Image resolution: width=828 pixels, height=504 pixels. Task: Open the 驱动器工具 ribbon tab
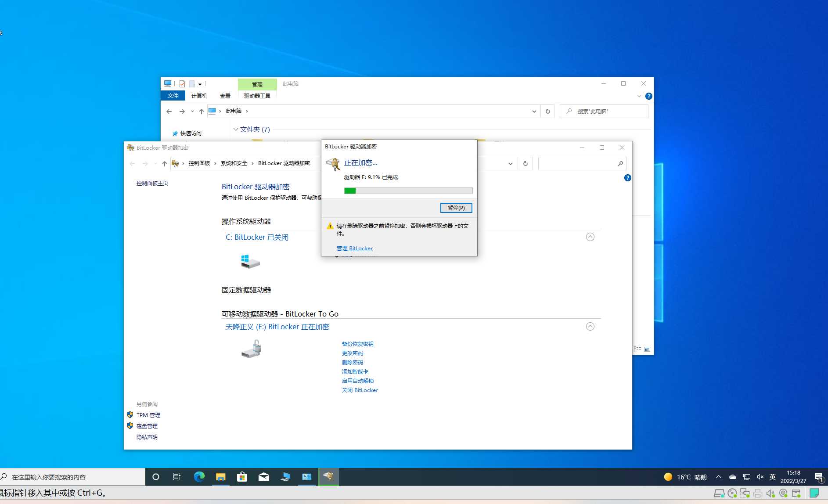257,96
